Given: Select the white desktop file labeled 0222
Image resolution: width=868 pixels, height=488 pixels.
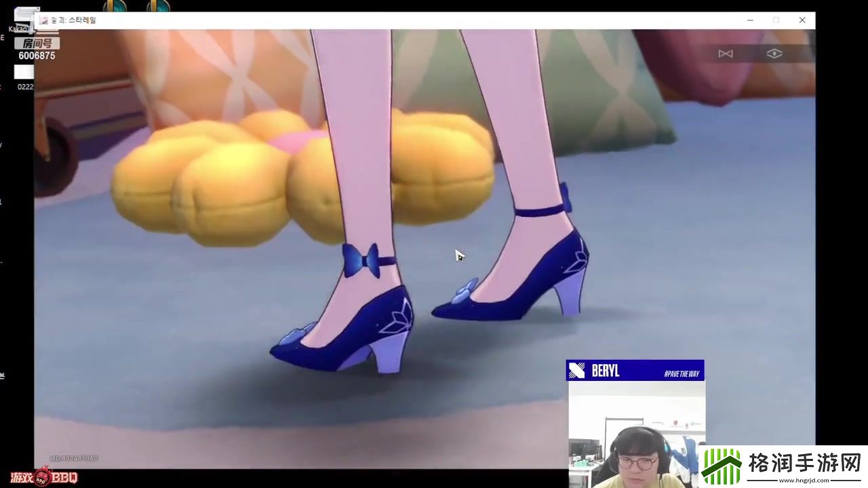Looking at the screenshot, I should tap(24, 73).
